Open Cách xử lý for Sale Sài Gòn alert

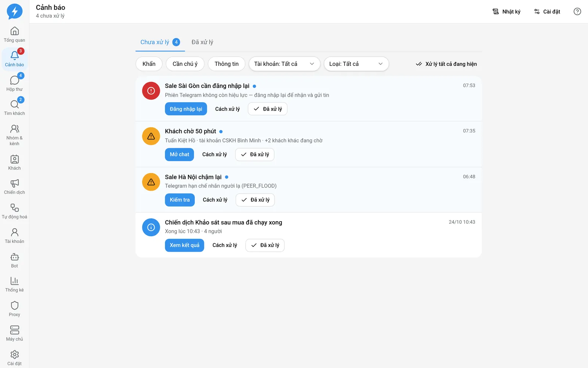(x=227, y=109)
